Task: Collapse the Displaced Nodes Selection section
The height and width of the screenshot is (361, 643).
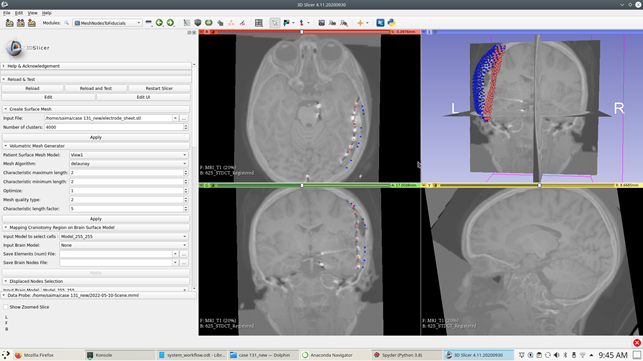Action: (x=96, y=281)
